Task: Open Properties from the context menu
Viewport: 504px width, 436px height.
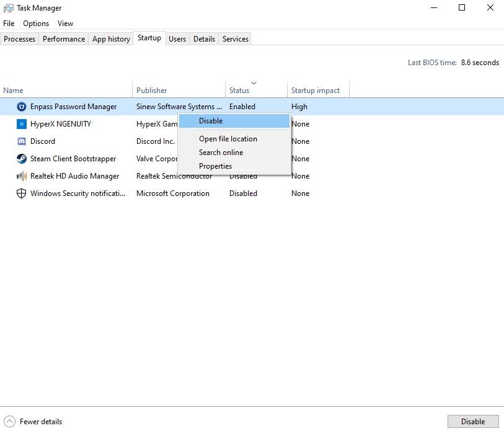Action: tap(234, 166)
